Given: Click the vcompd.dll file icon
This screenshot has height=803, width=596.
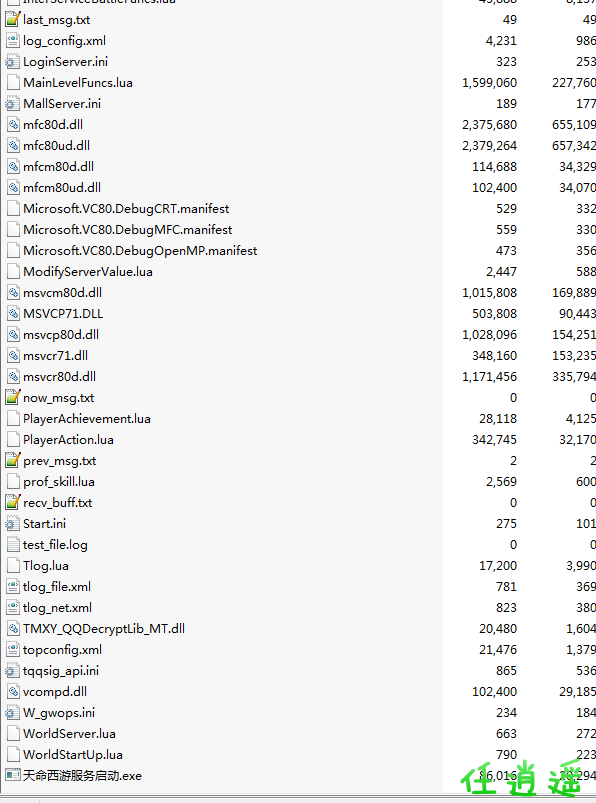Looking at the screenshot, I should pyautogui.click(x=13, y=691).
